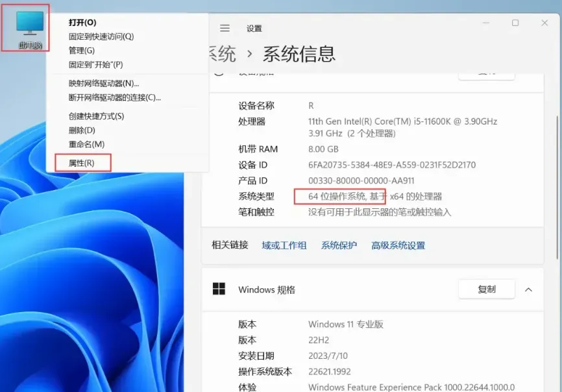562x392 pixels.
Task: Click the Windows 规格 section title
Action: point(267,289)
